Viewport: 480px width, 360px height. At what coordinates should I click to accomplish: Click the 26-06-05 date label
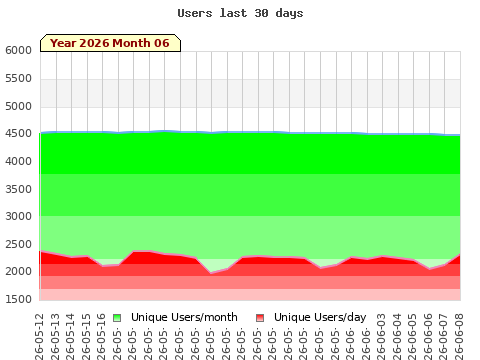412,337
